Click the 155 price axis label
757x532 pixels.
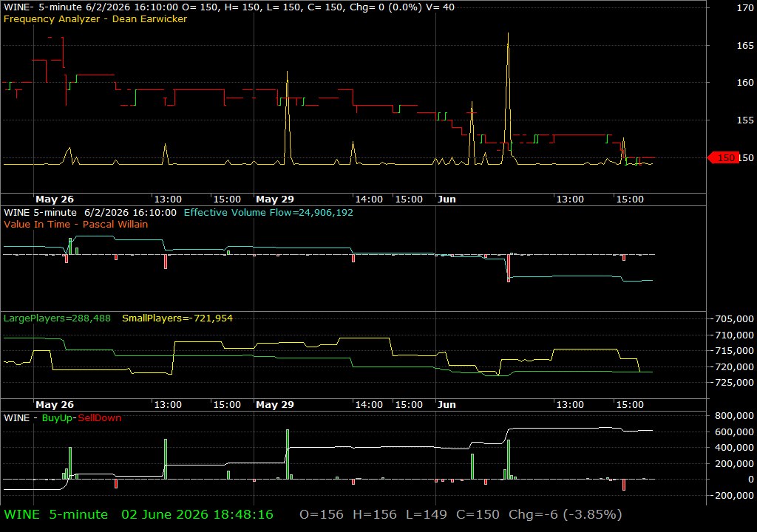745,120
